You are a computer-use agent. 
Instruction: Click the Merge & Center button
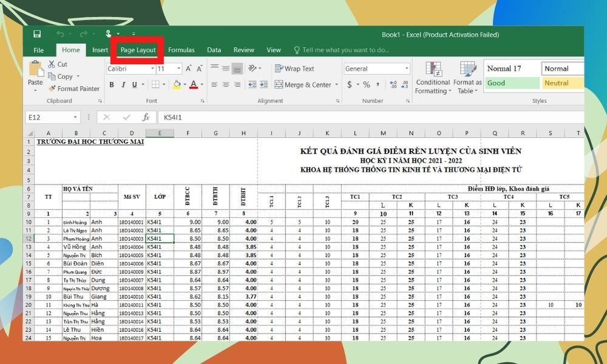303,85
